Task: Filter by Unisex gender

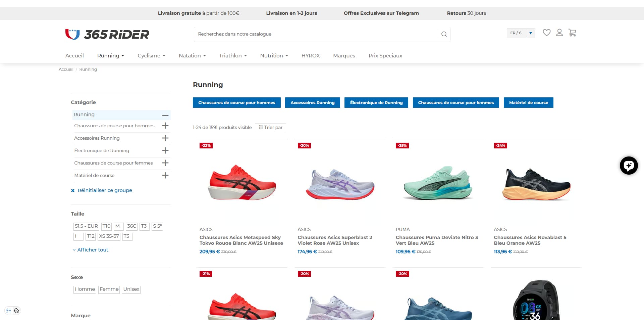Action: tap(131, 289)
